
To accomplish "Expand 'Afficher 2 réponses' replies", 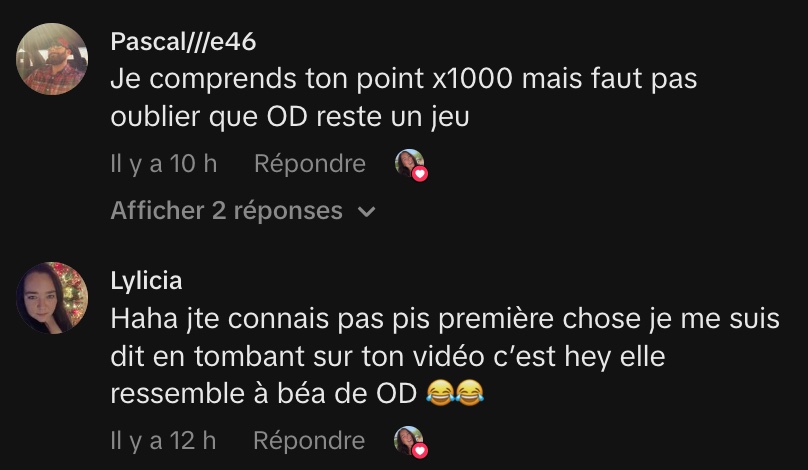I will coord(243,211).
